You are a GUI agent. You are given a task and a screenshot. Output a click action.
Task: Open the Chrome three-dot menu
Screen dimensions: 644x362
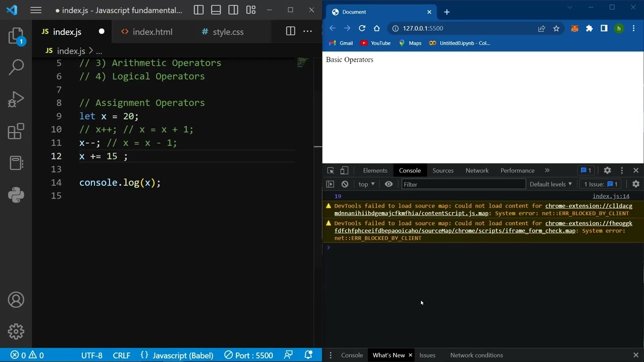click(x=633, y=29)
